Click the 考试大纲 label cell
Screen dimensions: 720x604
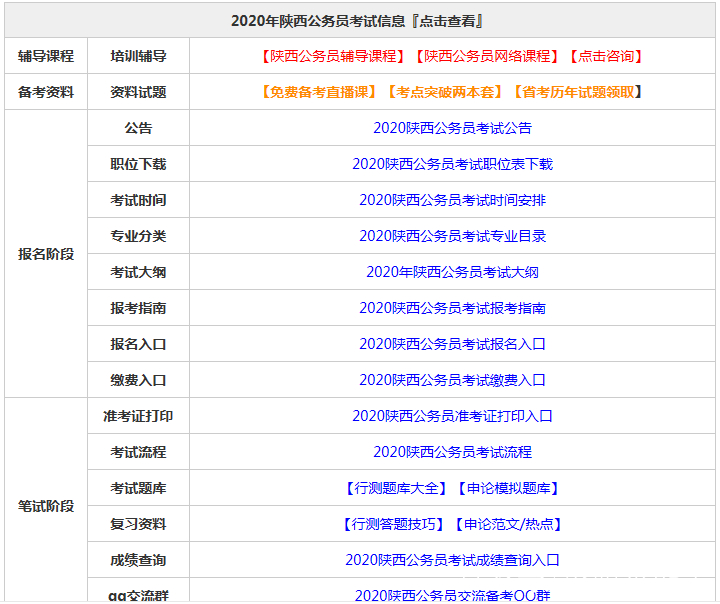[138, 272]
